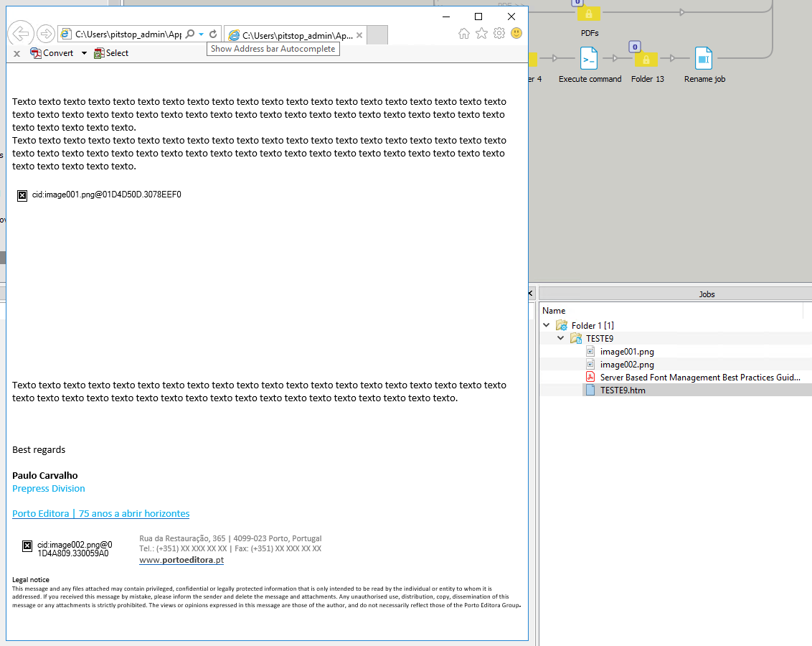Collapse the TESTE9 folder node
The height and width of the screenshot is (646, 812).
(x=561, y=338)
